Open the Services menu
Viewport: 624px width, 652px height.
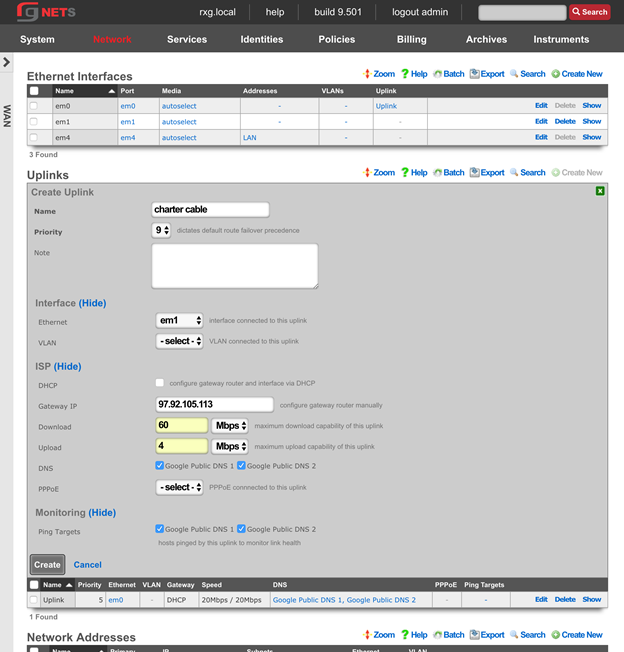(x=187, y=39)
